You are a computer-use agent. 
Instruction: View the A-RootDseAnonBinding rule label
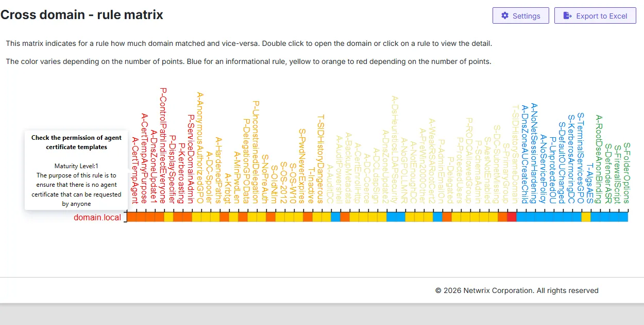[599, 159]
